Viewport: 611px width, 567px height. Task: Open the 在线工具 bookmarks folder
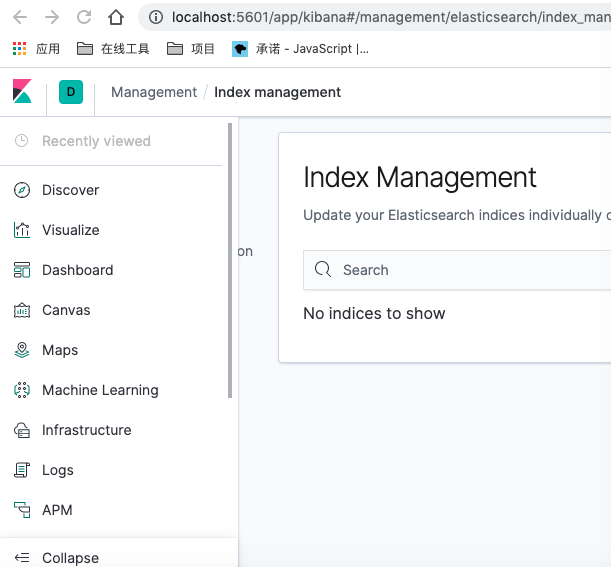pos(113,49)
